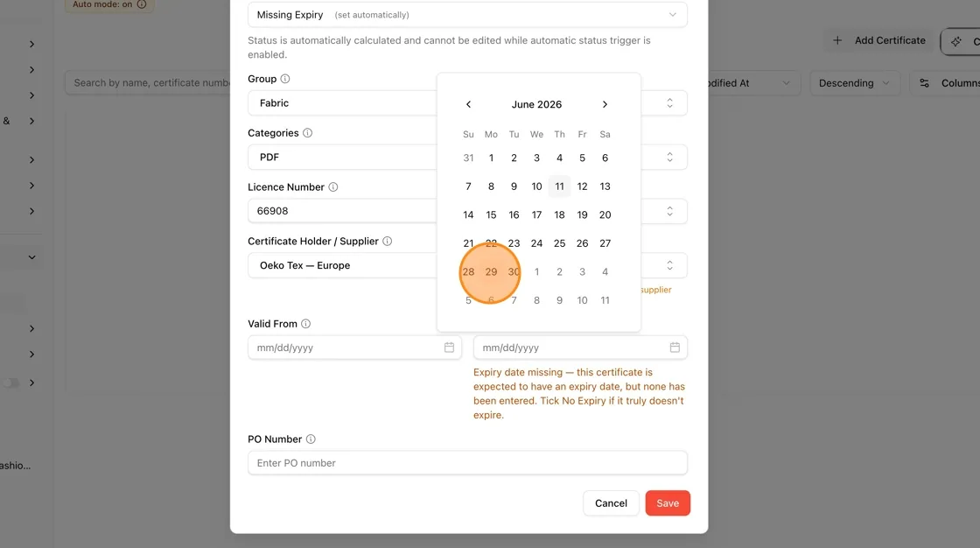Open the expiry date calendar picker icon
The height and width of the screenshot is (548, 980).
point(675,348)
